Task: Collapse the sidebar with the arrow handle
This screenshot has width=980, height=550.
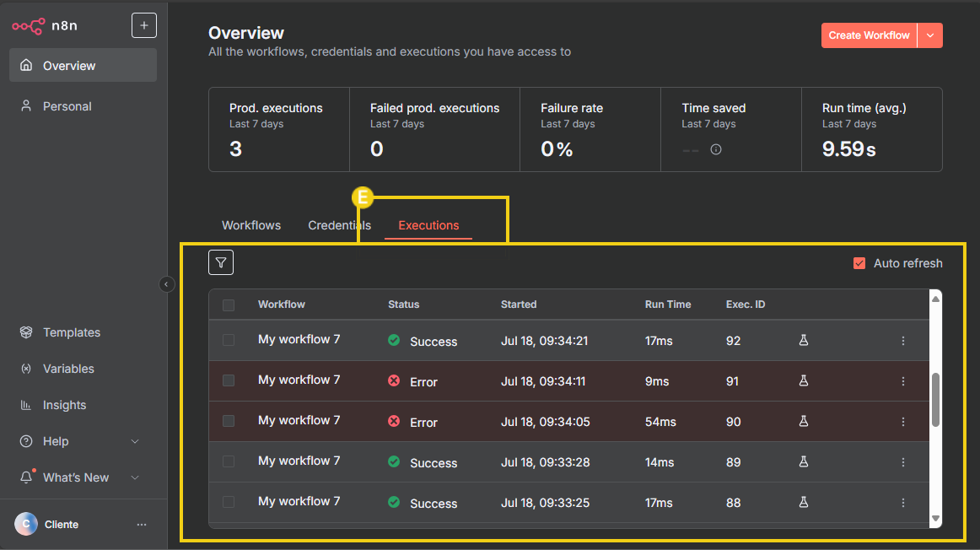Action: [166, 284]
